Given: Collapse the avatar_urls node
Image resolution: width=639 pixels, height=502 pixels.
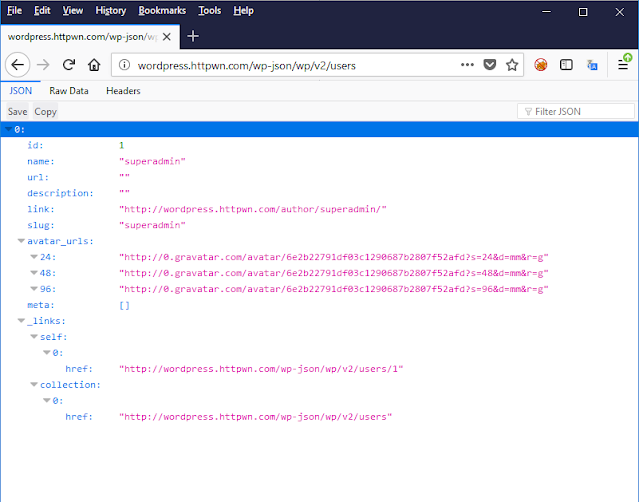Looking at the screenshot, I should click(x=21, y=241).
